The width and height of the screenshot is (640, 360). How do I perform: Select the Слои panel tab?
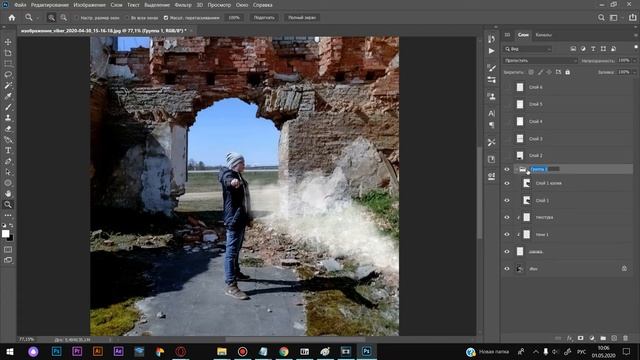(x=523, y=35)
